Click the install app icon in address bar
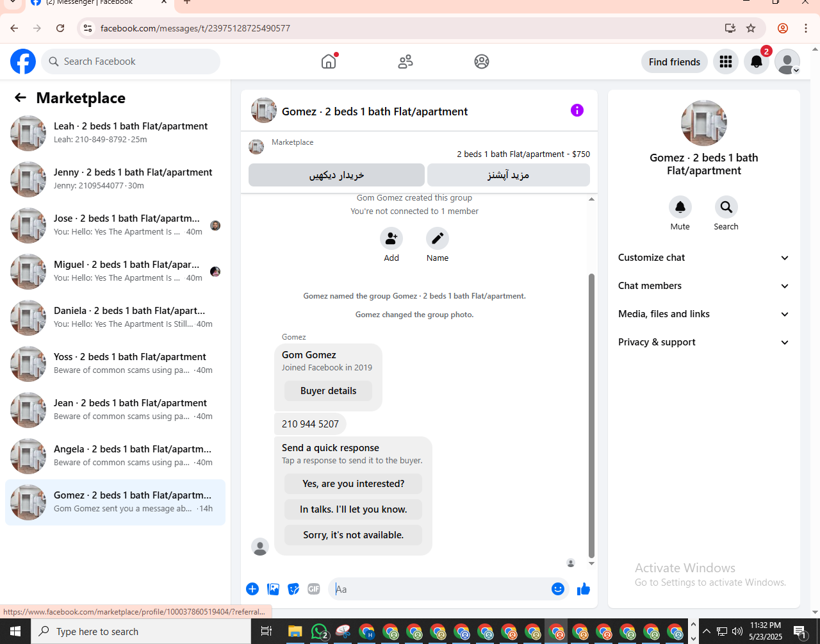820x644 pixels. pos(730,28)
